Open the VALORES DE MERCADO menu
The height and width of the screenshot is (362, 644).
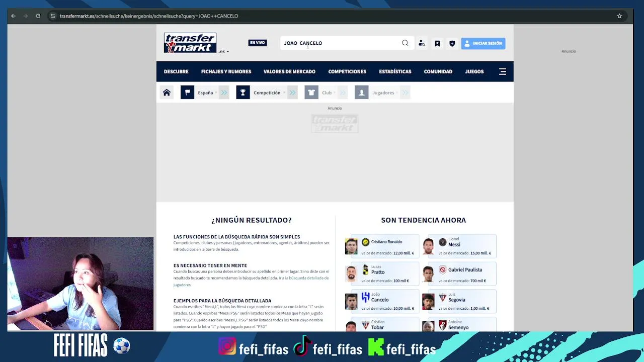click(x=289, y=71)
